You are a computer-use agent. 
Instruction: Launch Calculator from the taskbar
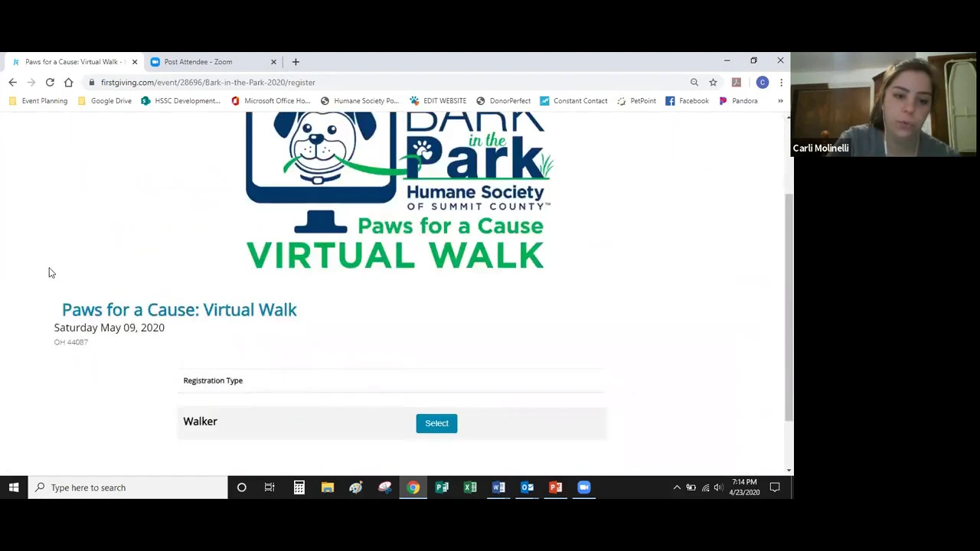coord(299,487)
